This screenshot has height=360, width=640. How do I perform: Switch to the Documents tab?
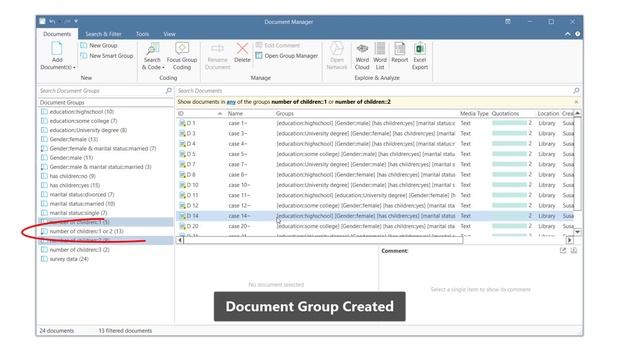pyautogui.click(x=57, y=34)
